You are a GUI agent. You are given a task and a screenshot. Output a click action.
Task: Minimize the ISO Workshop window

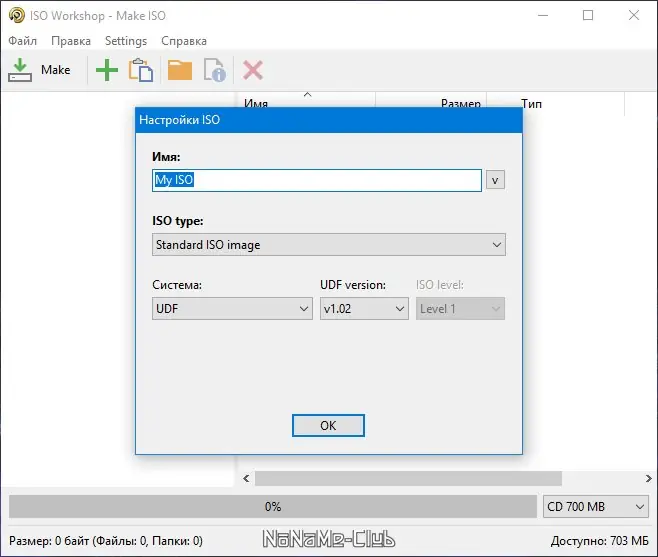(543, 16)
